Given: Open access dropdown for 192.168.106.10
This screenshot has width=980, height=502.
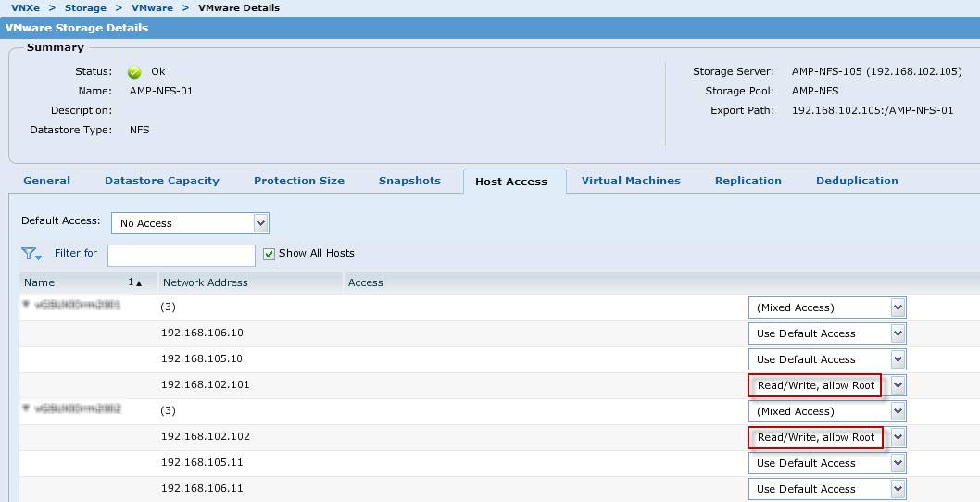Looking at the screenshot, I should [x=897, y=333].
